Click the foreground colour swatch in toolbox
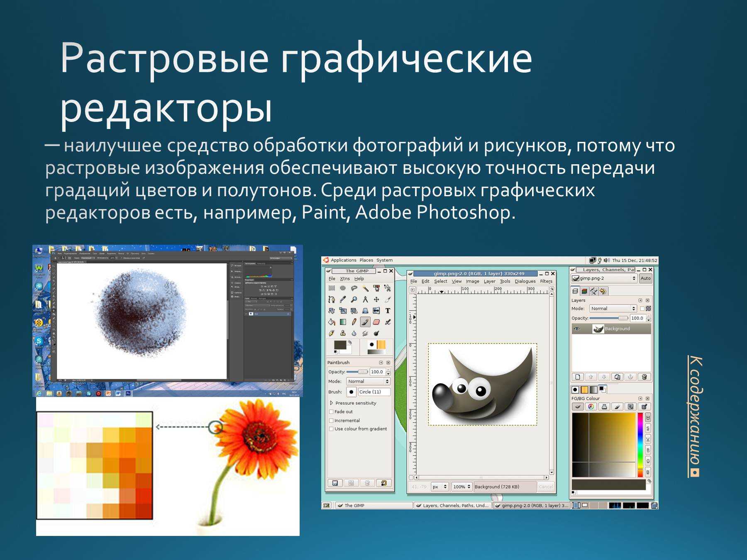 (x=340, y=345)
